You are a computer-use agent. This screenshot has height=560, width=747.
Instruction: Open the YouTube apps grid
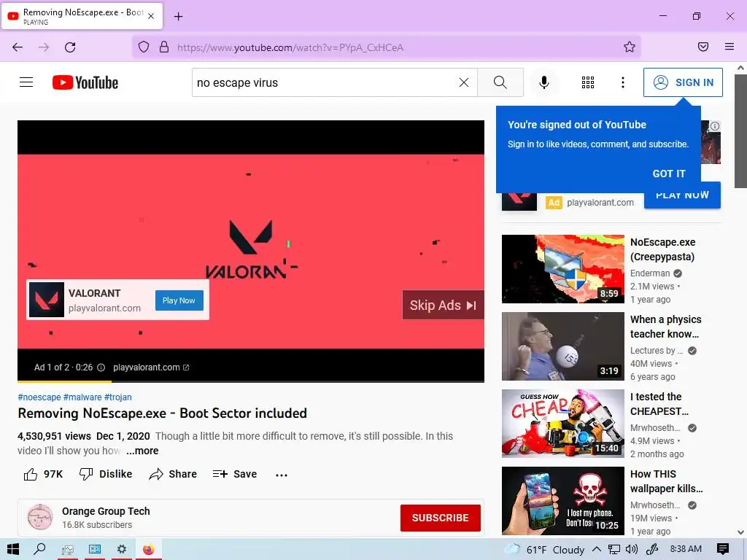588,82
